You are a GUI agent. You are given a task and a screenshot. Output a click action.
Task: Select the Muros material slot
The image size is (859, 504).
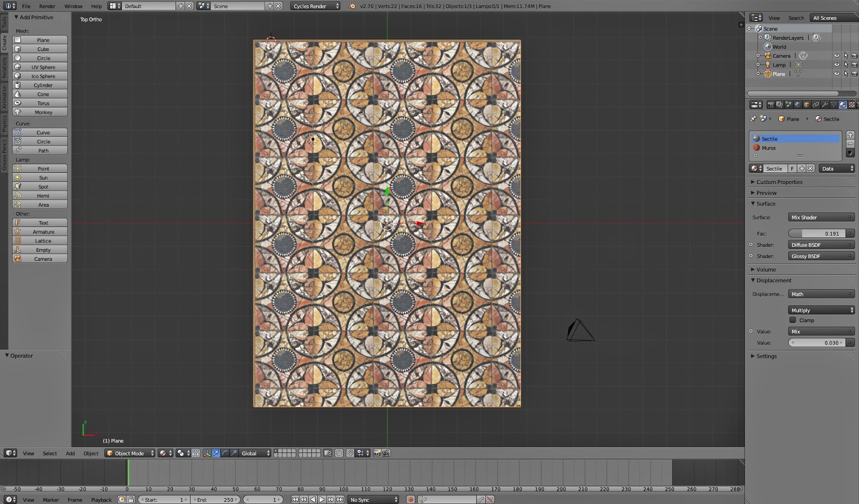click(x=768, y=148)
